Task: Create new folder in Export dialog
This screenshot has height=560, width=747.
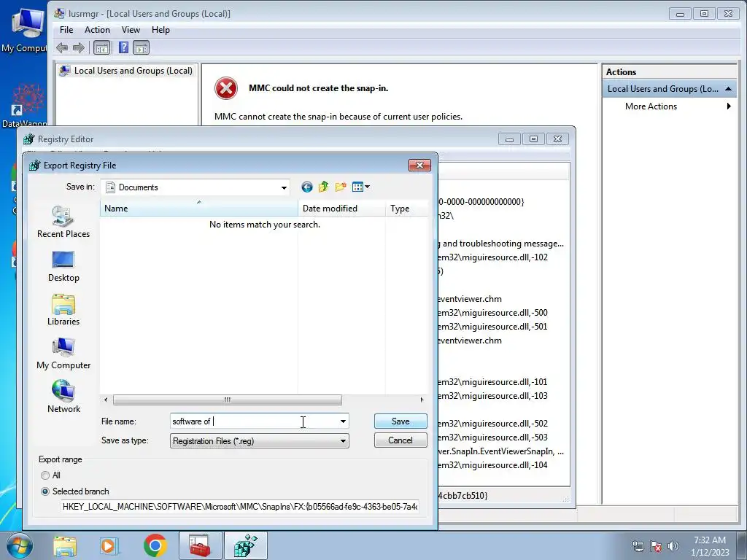Action: [341, 187]
